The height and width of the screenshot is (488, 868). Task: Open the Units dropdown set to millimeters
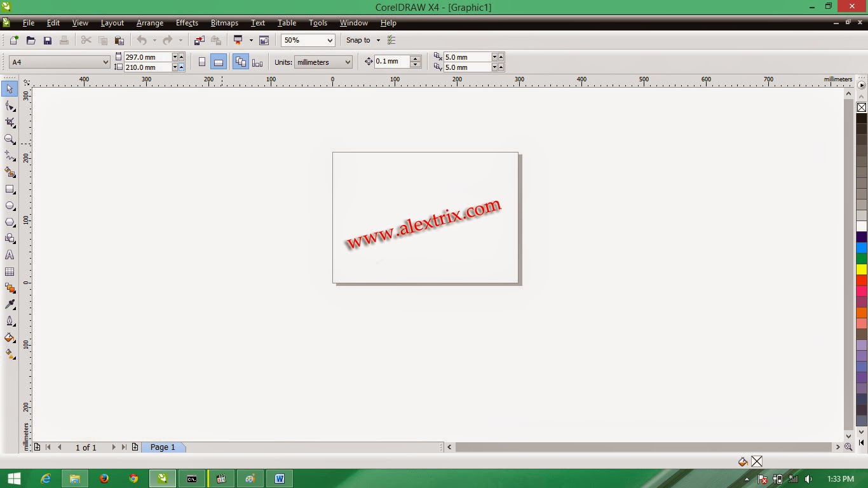tap(323, 62)
